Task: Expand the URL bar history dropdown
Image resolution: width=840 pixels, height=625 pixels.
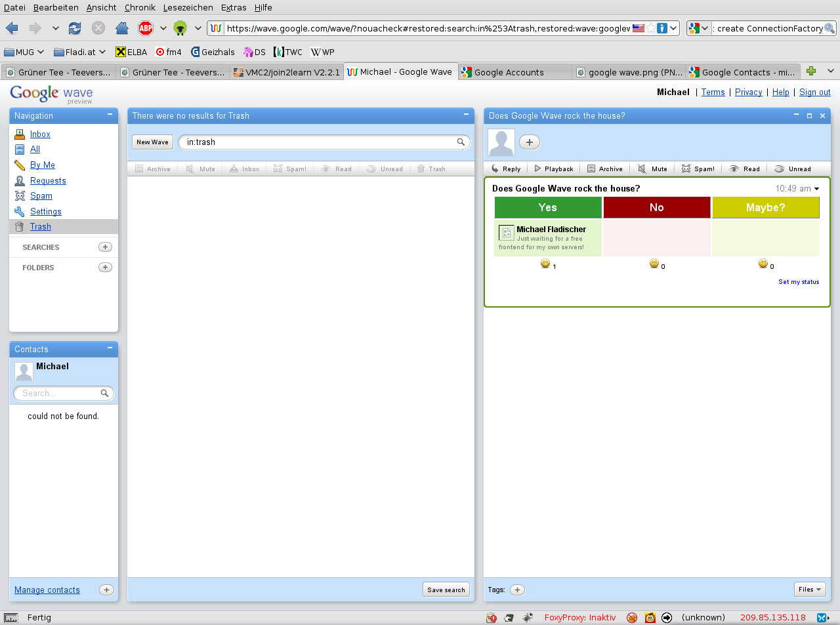Action: 673,28
